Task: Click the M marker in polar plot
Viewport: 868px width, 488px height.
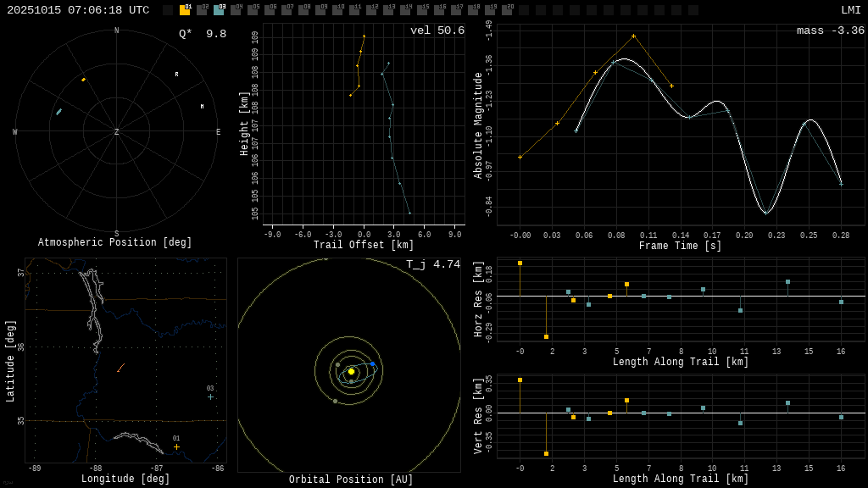Action: click(x=202, y=107)
